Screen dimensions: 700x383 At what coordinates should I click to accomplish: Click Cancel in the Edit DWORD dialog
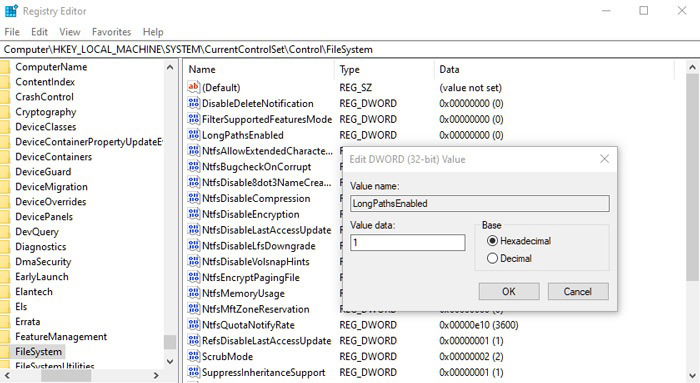(x=578, y=291)
